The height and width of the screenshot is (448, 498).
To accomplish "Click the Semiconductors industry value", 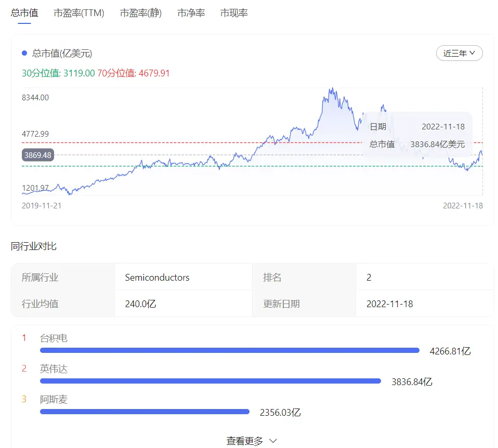I will point(157,278).
